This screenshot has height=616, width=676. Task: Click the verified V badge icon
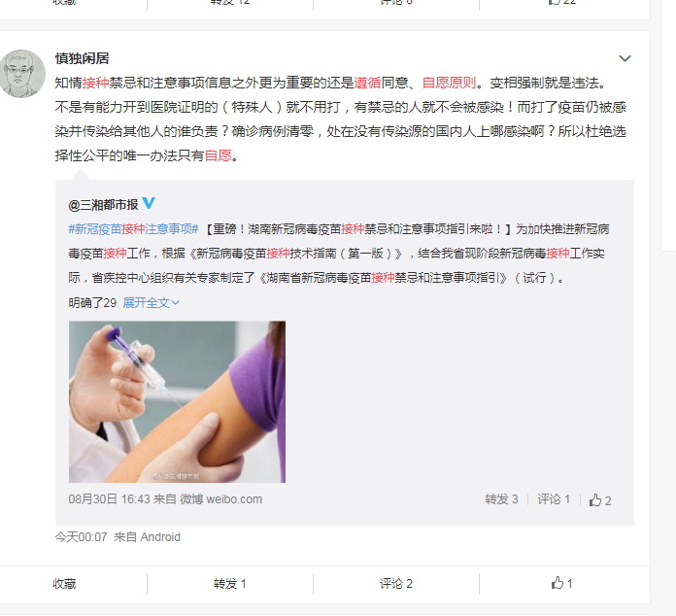point(149,203)
